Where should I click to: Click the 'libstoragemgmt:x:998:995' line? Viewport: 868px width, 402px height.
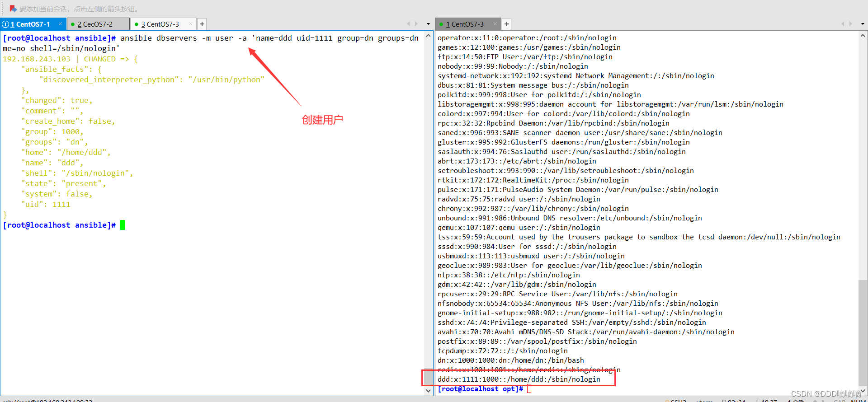(x=610, y=104)
